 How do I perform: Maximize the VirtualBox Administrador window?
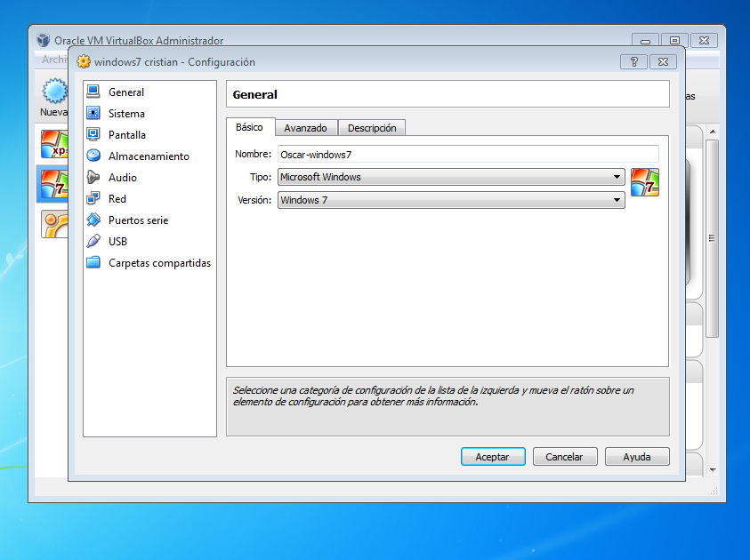[674, 41]
